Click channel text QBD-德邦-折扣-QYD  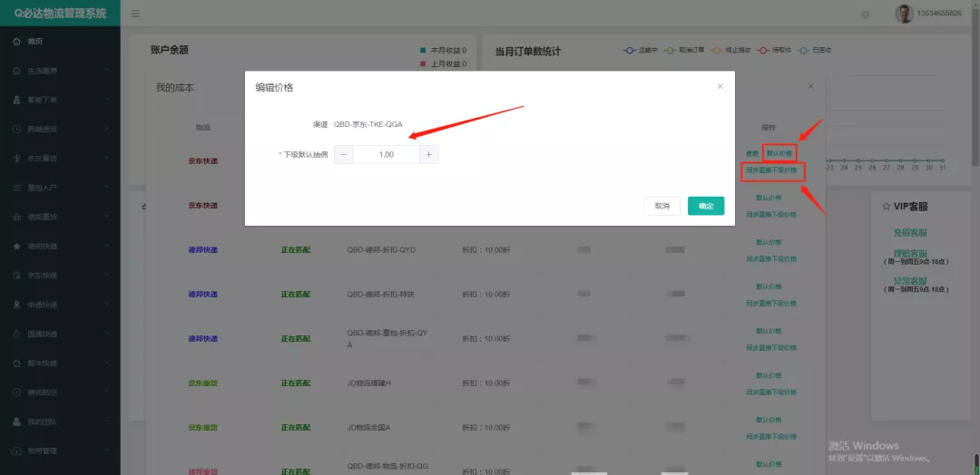click(x=381, y=250)
